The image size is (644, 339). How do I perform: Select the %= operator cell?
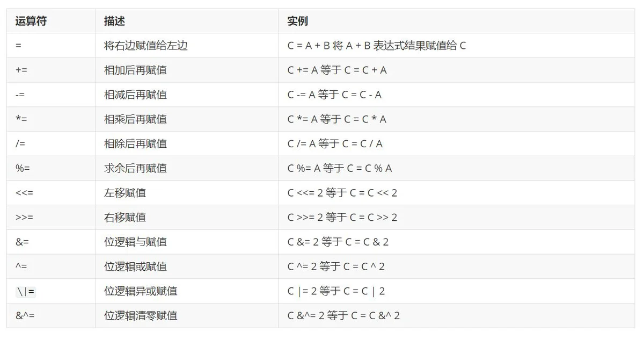[x=23, y=169]
